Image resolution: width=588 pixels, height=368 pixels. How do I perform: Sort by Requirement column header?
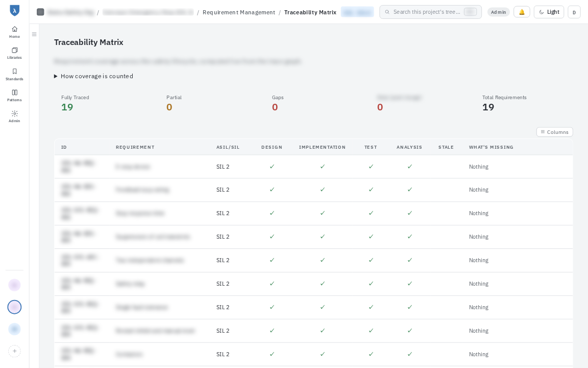[x=135, y=147]
